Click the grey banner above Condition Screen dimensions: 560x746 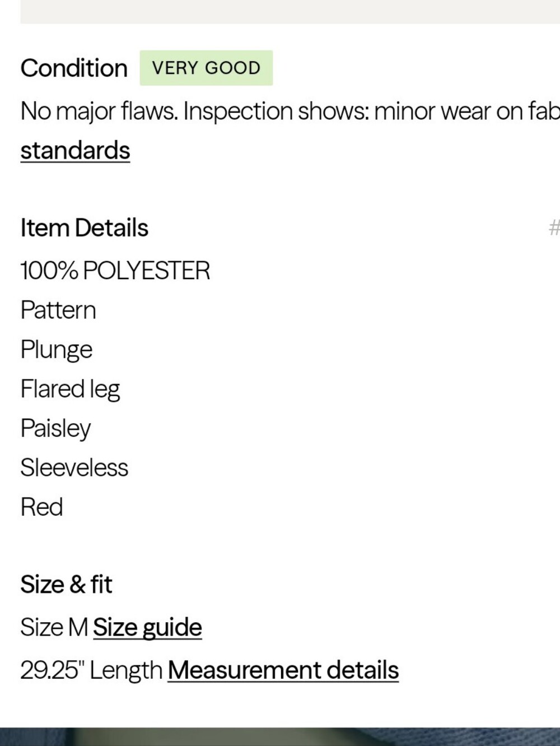[290, 12]
